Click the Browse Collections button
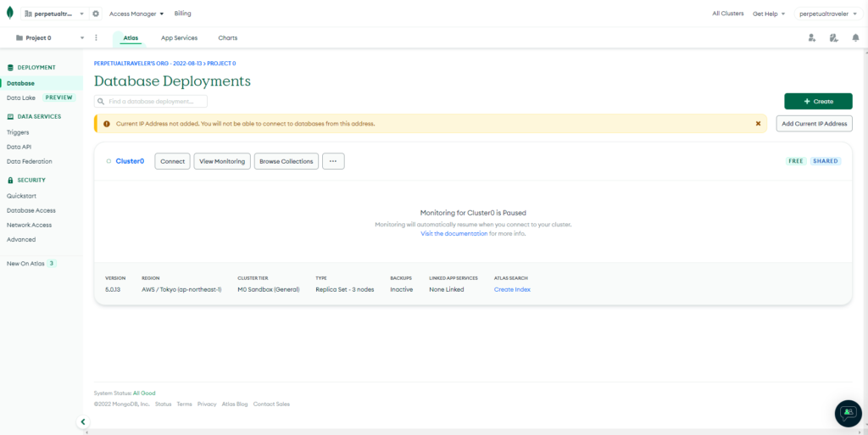 pos(287,161)
